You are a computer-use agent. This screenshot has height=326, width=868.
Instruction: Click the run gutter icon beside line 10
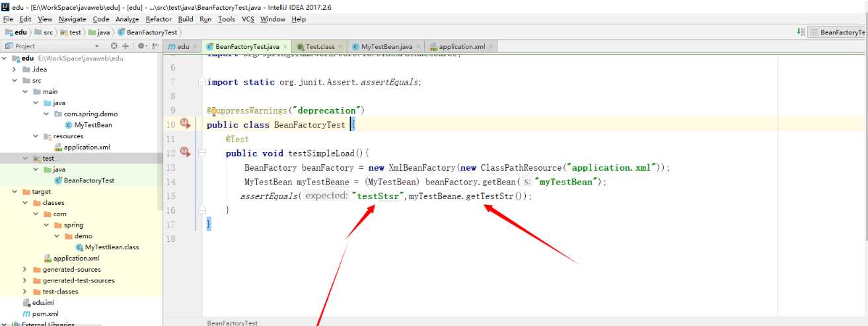185,124
